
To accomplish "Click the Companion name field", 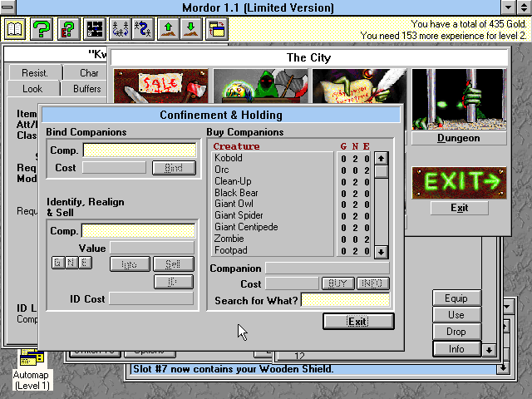I will point(328,268).
